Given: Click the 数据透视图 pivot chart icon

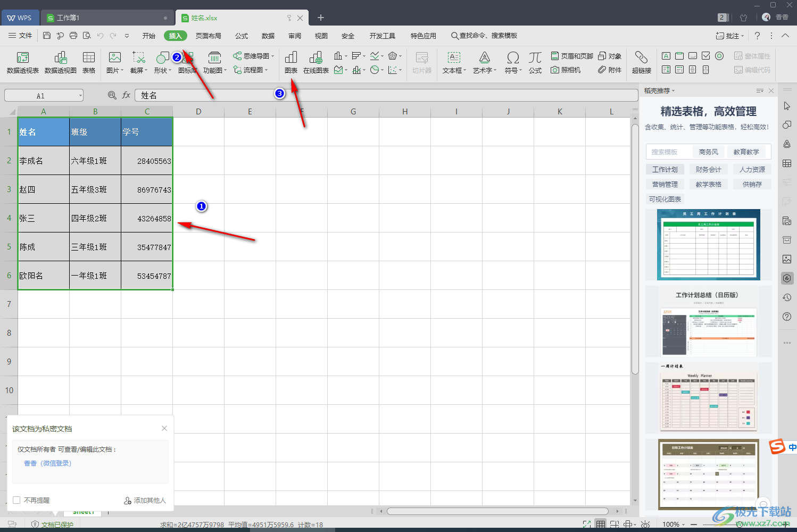Looking at the screenshot, I should click(60, 63).
